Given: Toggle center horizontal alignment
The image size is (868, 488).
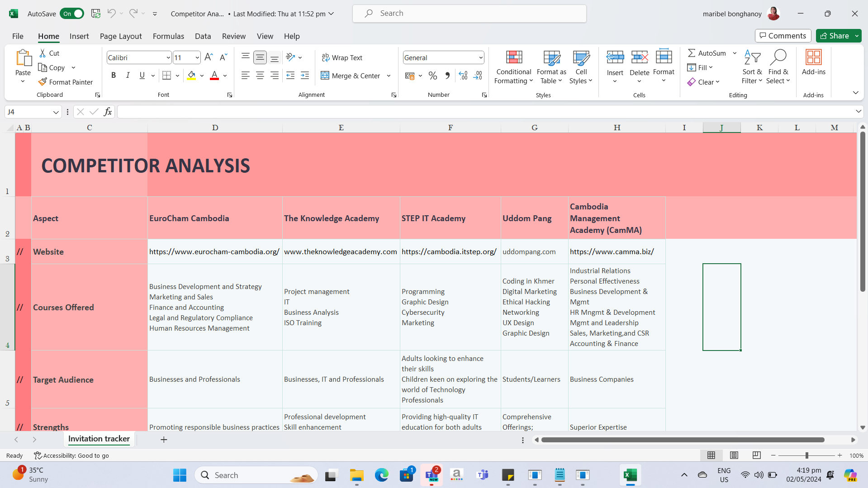Looking at the screenshot, I should click(260, 76).
